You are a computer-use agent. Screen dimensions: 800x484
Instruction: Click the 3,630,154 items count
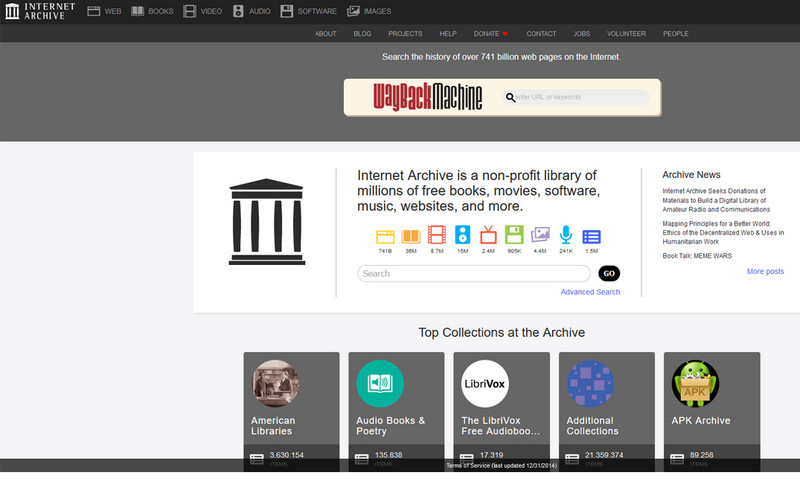[286, 455]
